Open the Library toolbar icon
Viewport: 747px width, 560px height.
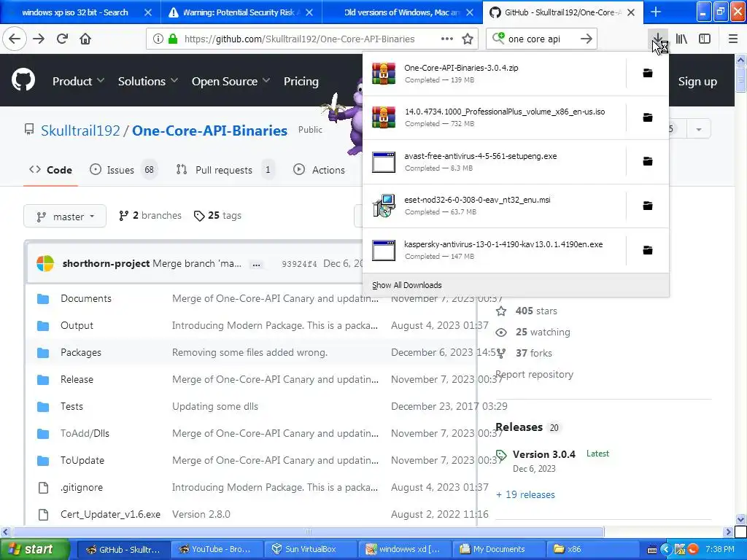point(681,39)
